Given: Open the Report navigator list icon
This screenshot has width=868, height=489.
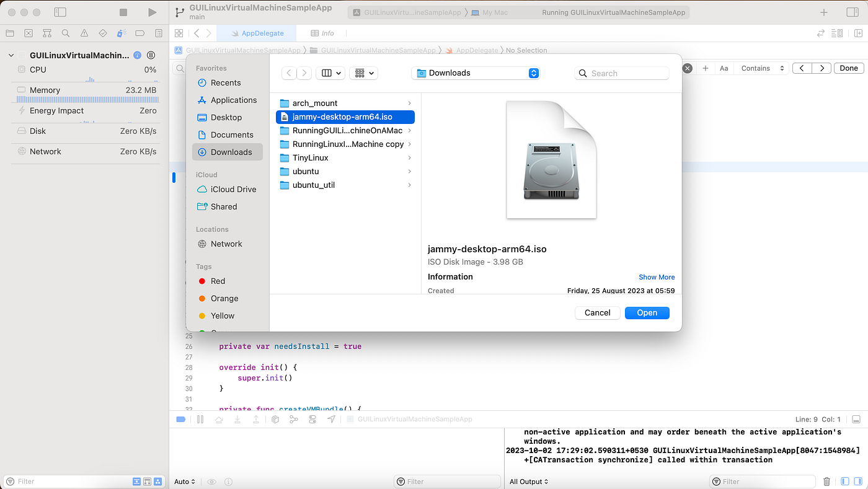Looking at the screenshot, I should (159, 32).
